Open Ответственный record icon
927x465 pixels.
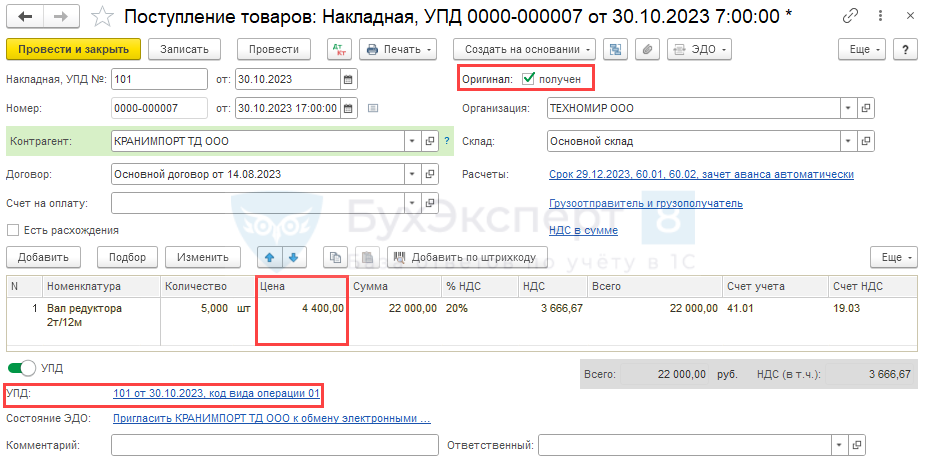click(857, 446)
